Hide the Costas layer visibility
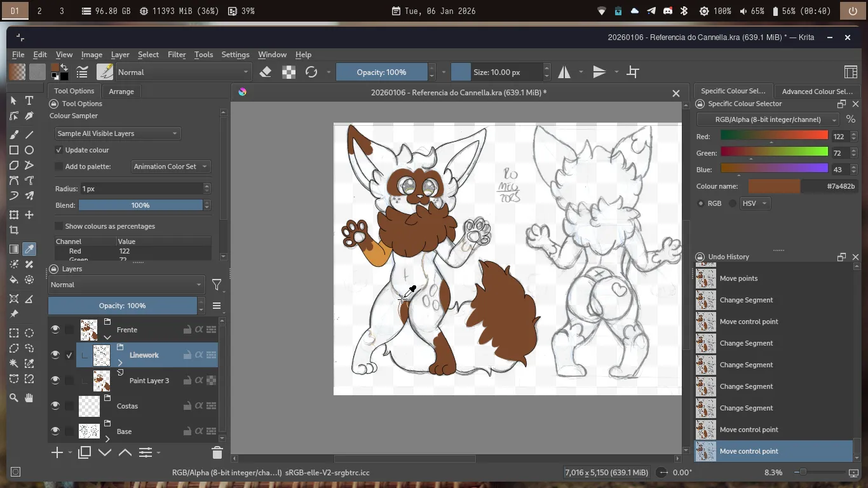 [x=55, y=406]
